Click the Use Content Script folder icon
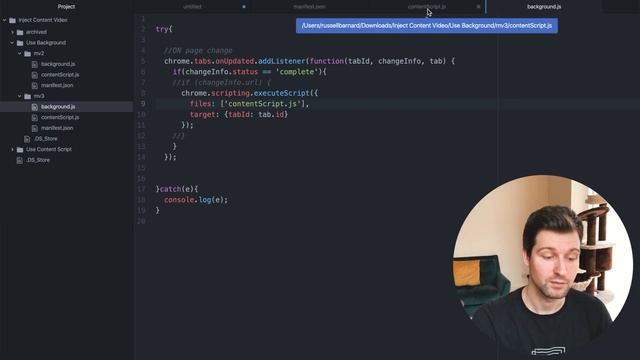This screenshot has height=360, width=640. tap(20, 149)
